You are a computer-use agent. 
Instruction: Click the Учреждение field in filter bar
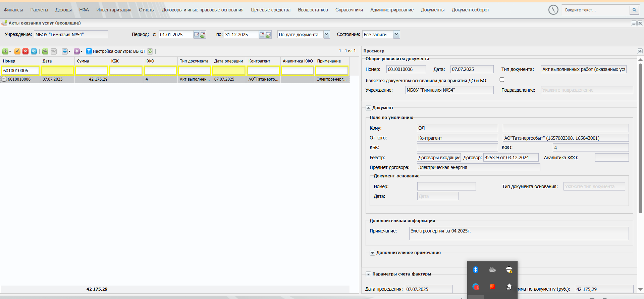pos(71,34)
